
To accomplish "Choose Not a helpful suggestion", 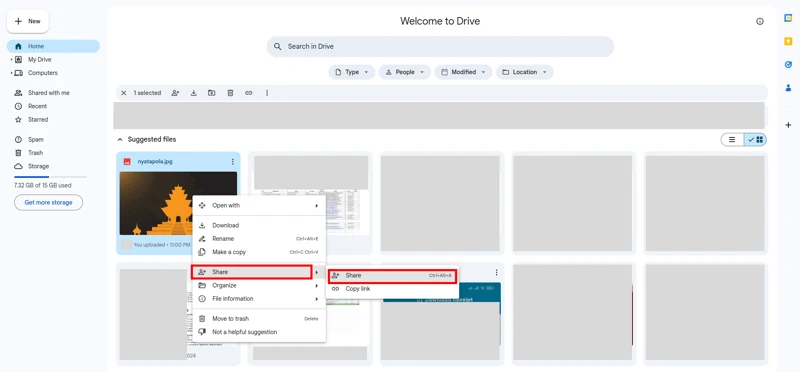I will click(259, 332).
